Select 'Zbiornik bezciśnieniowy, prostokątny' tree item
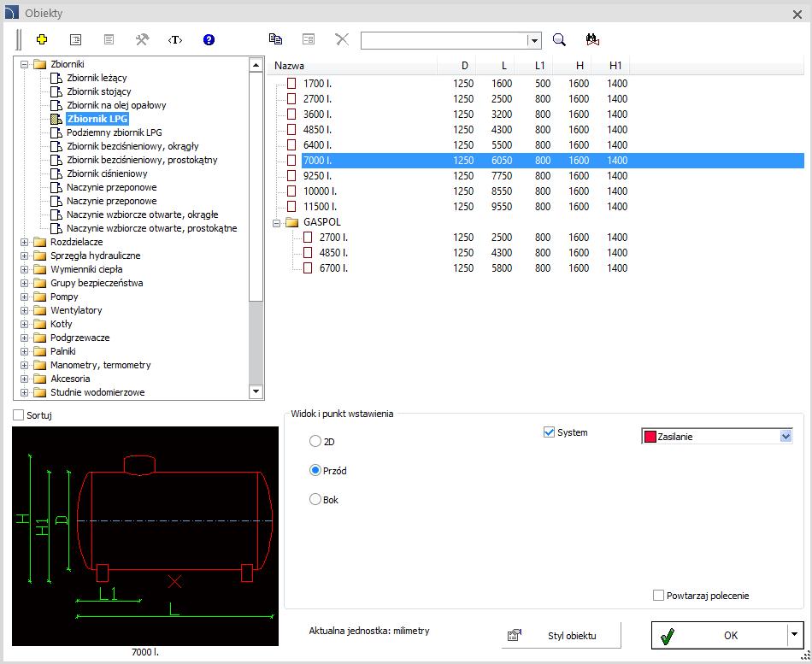812x664 pixels. (142, 160)
